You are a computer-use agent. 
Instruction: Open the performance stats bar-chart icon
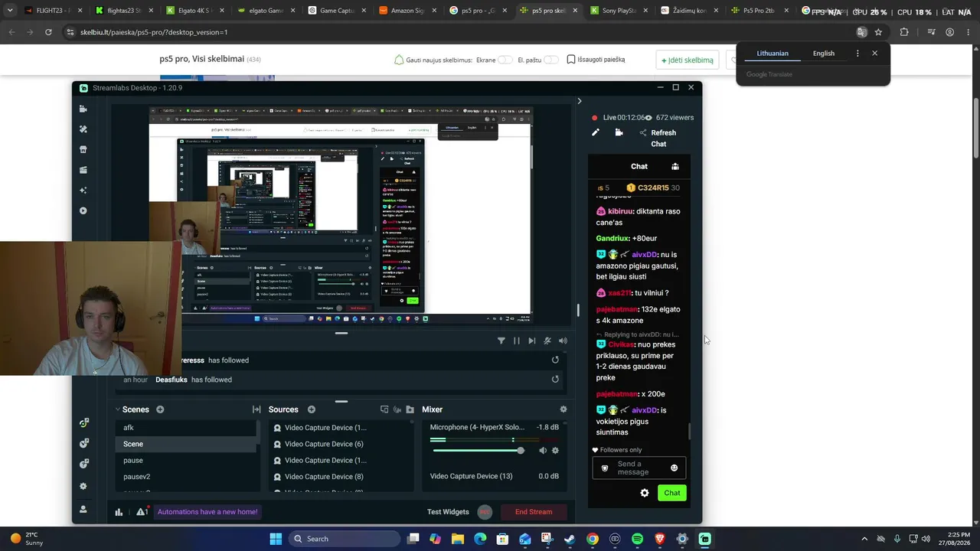tap(119, 512)
